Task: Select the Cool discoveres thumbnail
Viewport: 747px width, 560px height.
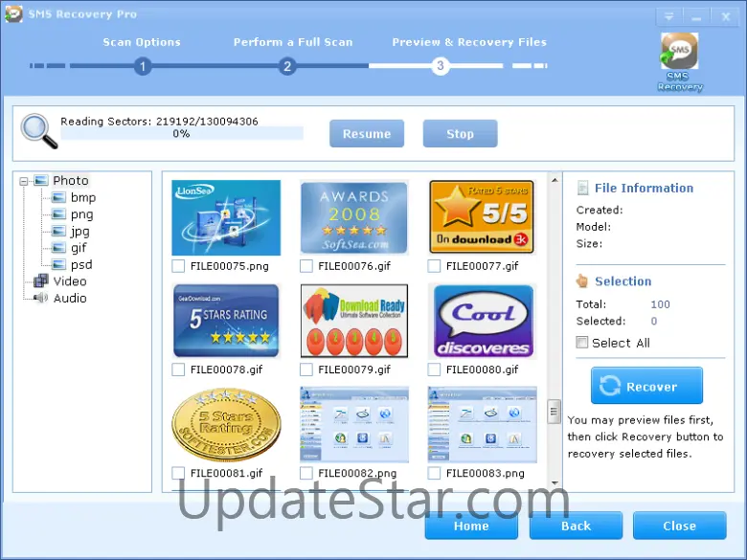Action: coord(482,321)
